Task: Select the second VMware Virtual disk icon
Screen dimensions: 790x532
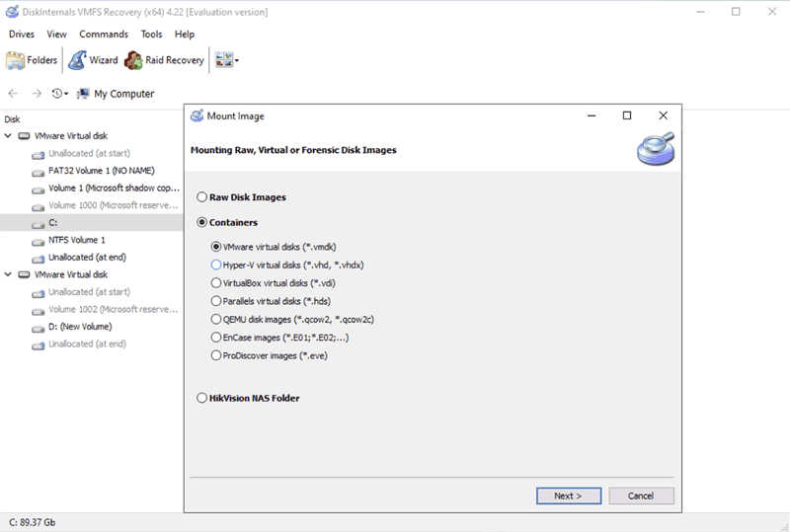Action: pyautogui.click(x=24, y=274)
